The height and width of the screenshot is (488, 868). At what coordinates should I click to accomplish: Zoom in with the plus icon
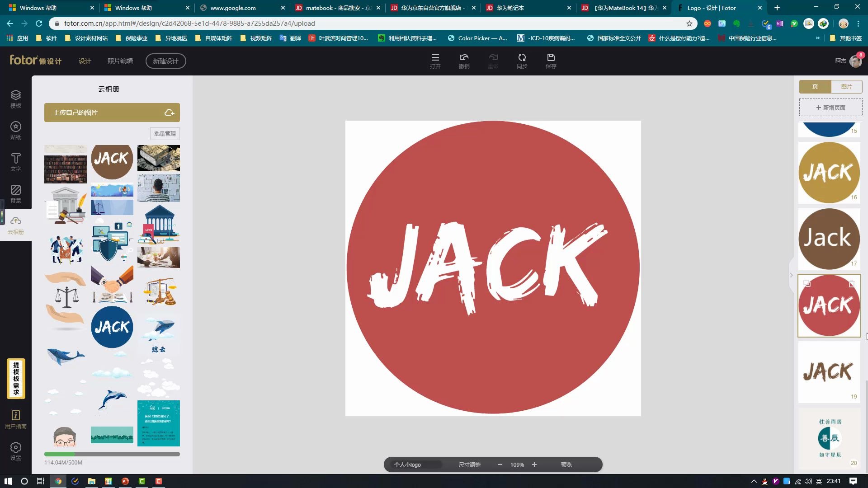534,465
